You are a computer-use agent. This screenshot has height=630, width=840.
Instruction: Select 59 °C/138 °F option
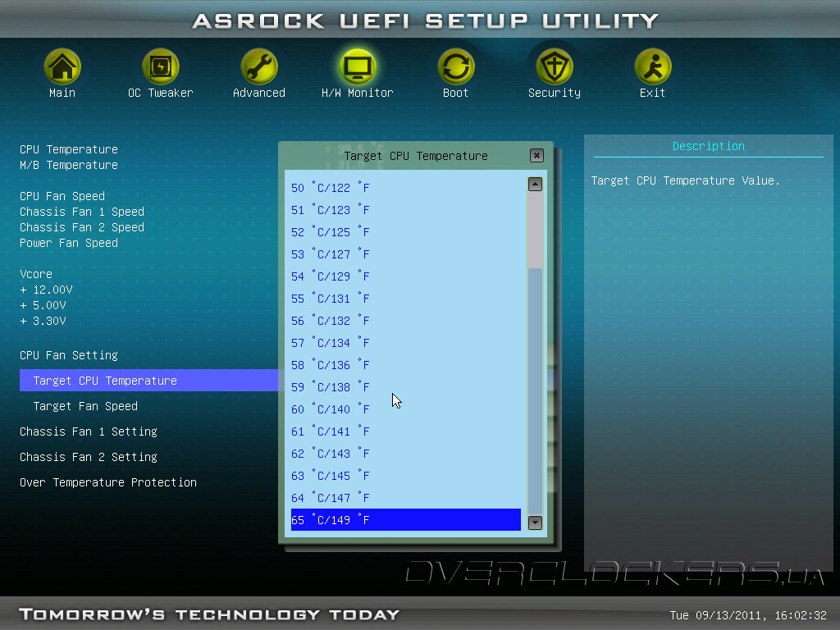tap(405, 387)
